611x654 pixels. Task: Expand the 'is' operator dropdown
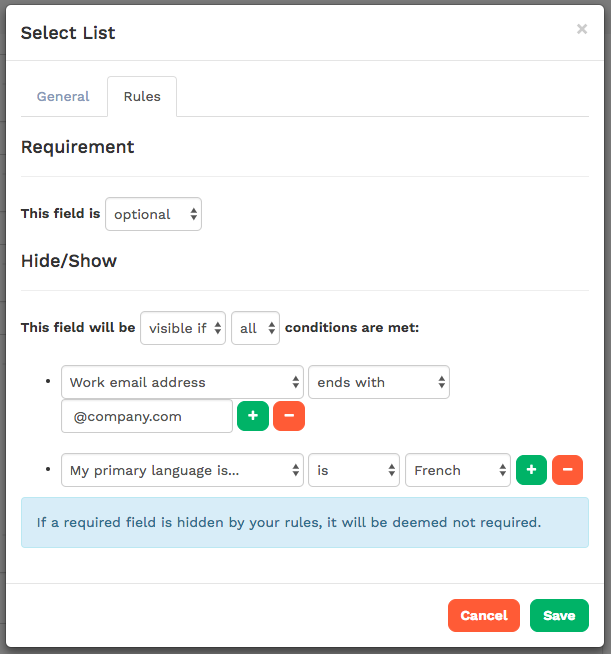[x=354, y=470]
